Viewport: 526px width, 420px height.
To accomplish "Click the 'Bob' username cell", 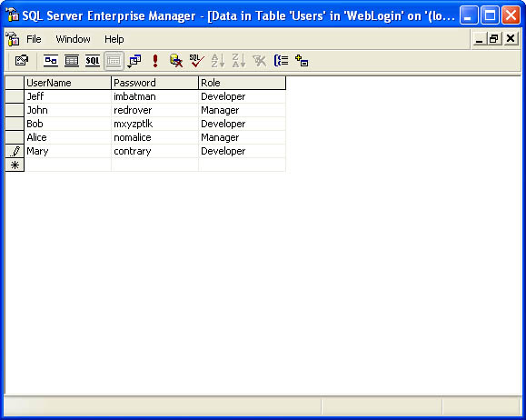I will (67, 124).
